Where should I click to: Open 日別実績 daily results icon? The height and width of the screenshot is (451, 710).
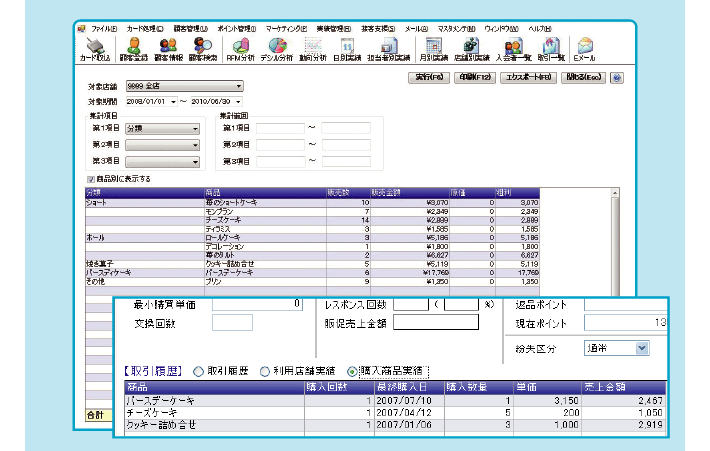pos(347,49)
